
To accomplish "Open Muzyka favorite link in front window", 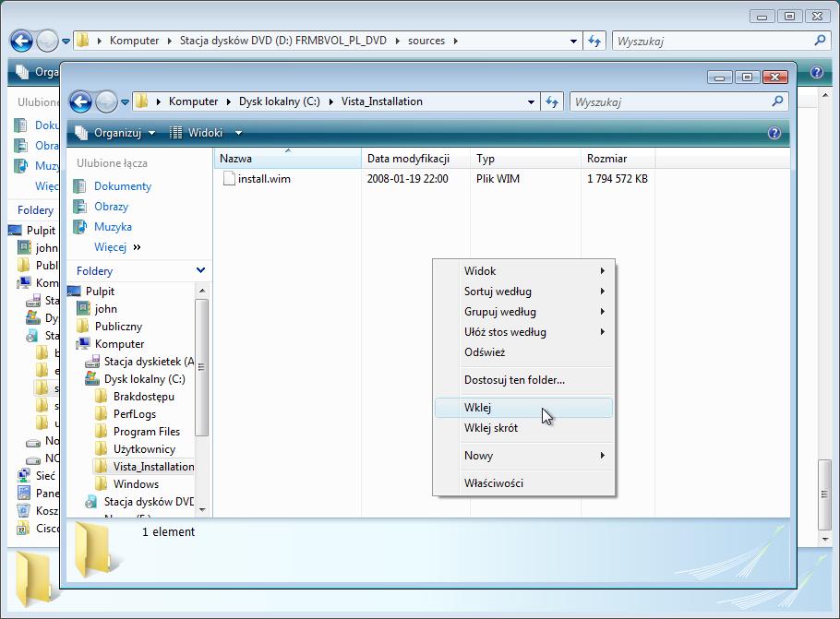I will pyautogui.click(x=113, y=227).
